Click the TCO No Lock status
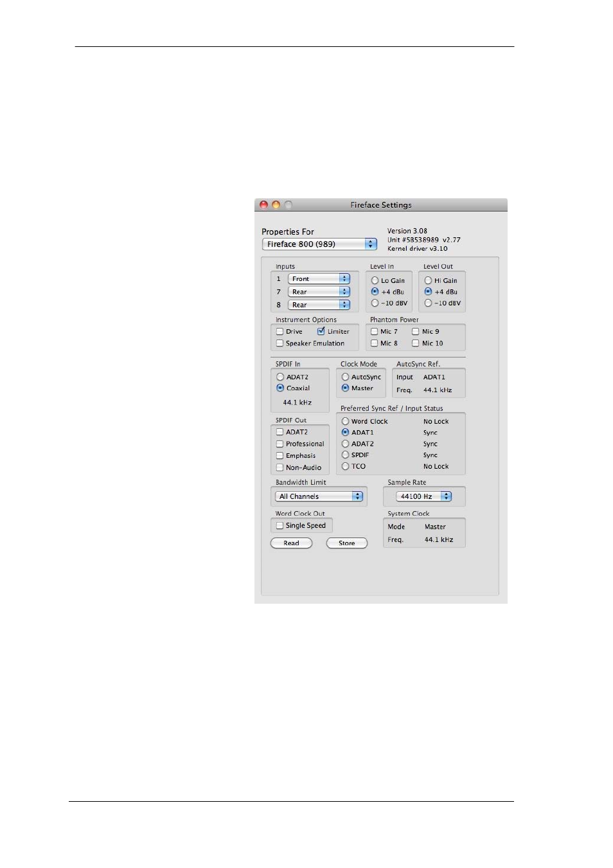 tap(436, 467)
